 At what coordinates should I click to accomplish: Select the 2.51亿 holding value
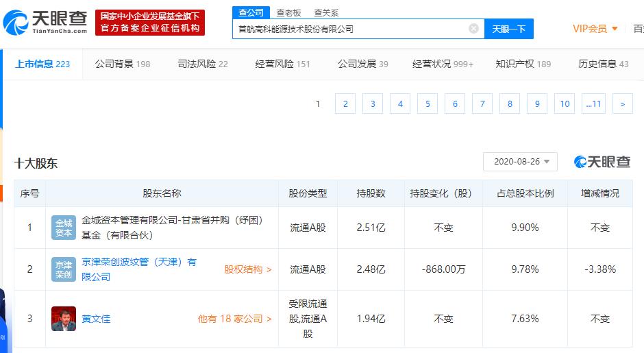(371, 228)
